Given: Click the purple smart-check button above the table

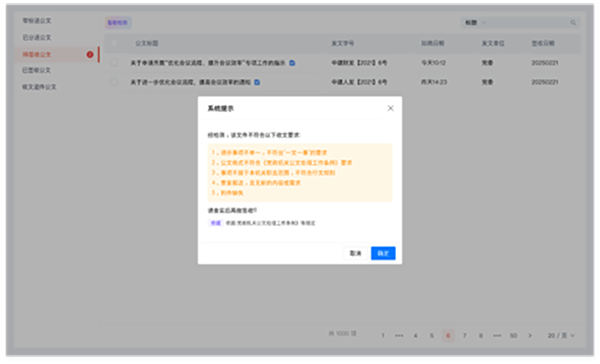Looking at the screenshot, I should pyautogui.click(x=118, y=23).
